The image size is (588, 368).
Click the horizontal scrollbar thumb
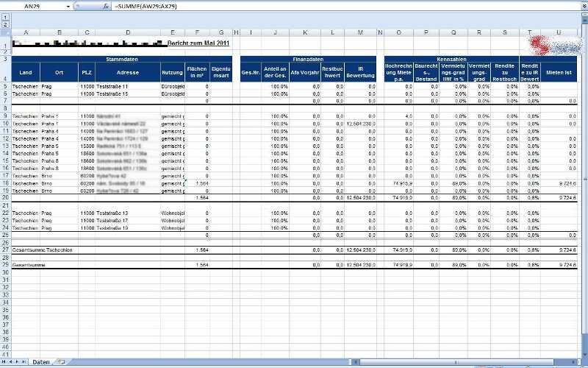[456, 362]
